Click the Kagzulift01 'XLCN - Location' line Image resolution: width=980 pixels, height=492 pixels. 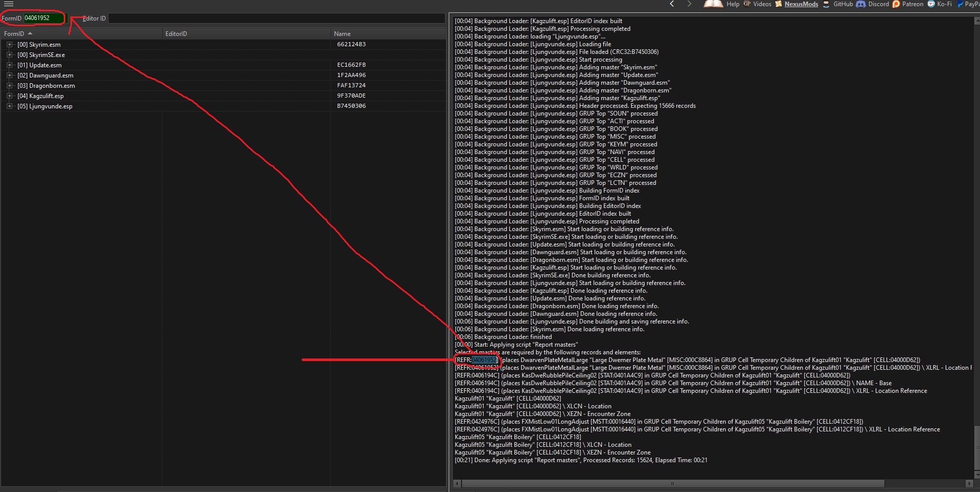pos(533,406)
